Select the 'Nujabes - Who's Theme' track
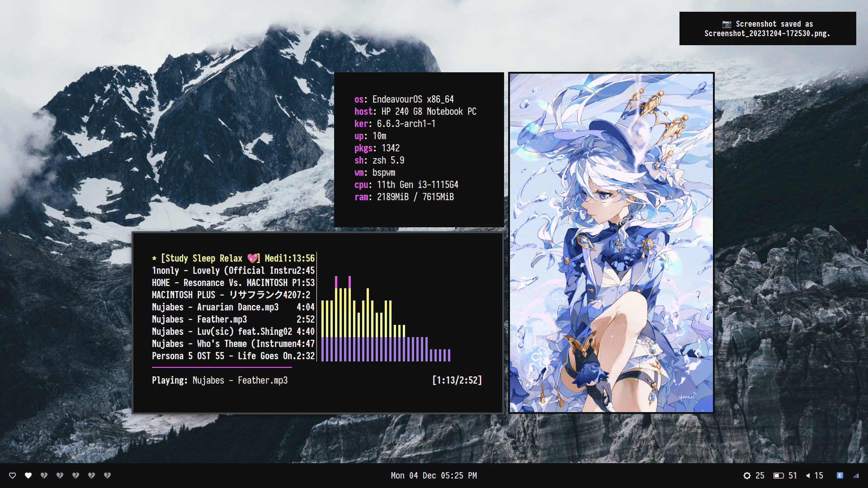This screenshot has height=488, width=868. click(233, 343)
